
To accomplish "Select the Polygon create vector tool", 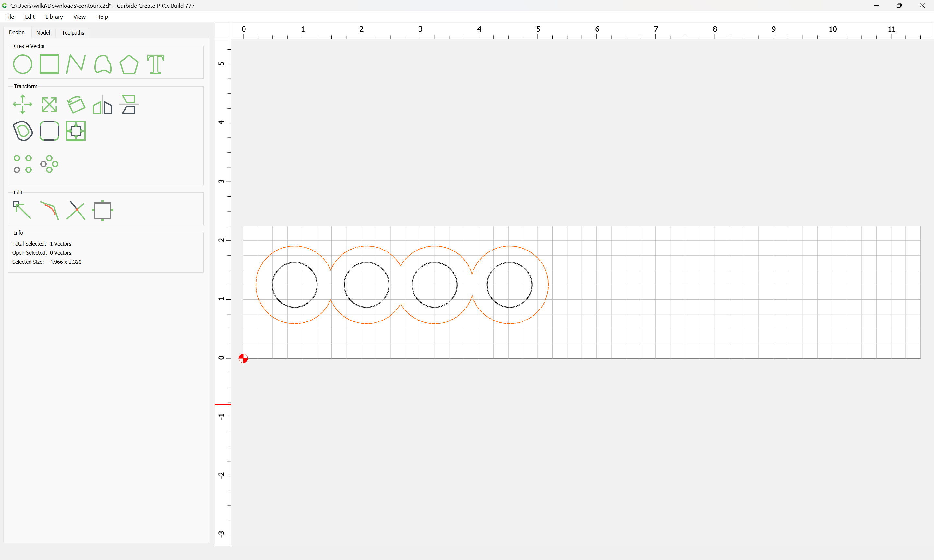I will tap(129, 64).
